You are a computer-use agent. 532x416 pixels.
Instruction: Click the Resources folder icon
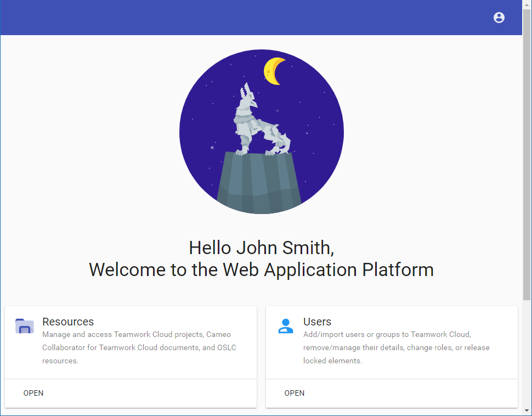(25, 326)
